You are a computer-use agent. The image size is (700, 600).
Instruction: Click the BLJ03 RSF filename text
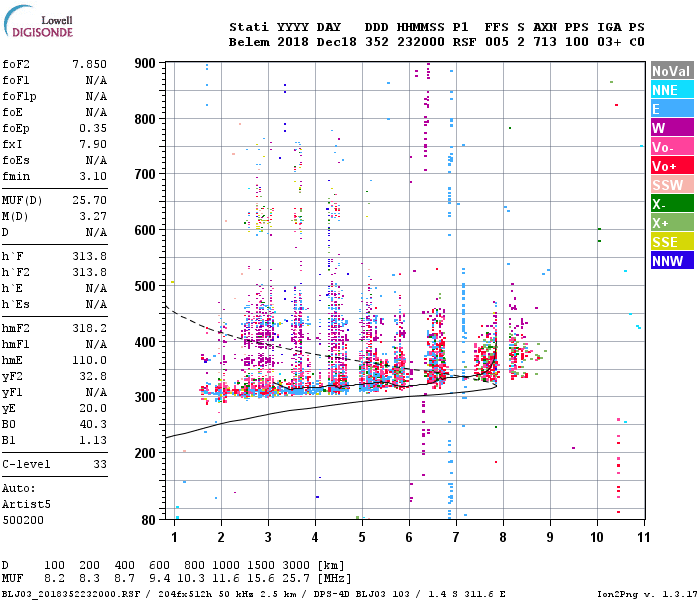(71, 594)
